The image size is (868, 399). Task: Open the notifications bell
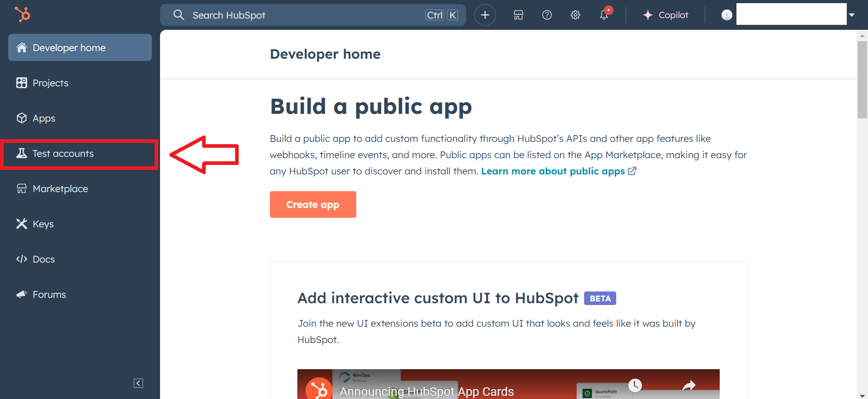point(604,15)
